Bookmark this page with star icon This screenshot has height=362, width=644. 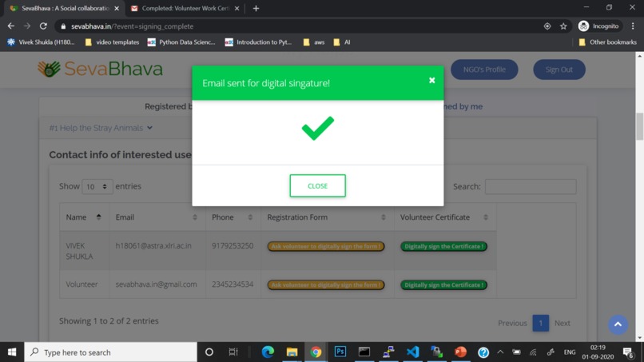click(563, 26)
